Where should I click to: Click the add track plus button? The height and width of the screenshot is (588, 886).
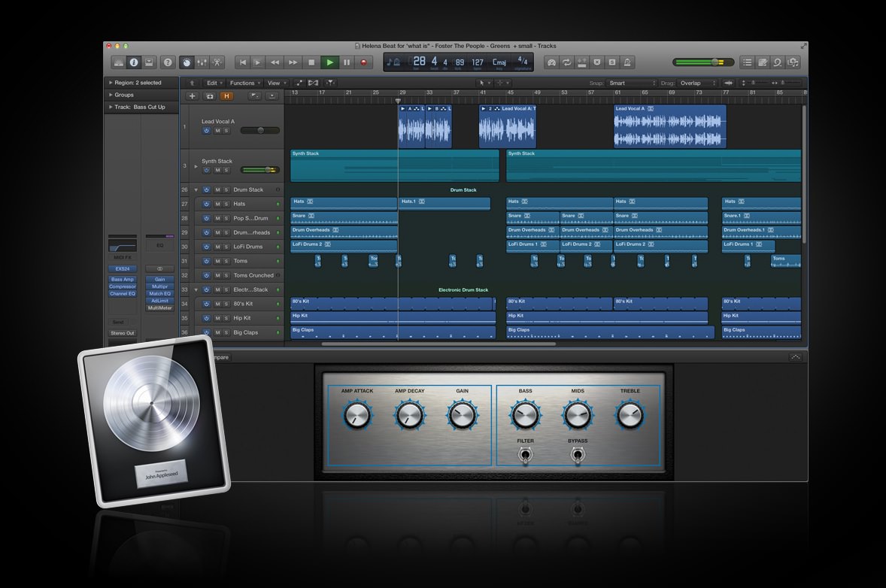(192, 96)
